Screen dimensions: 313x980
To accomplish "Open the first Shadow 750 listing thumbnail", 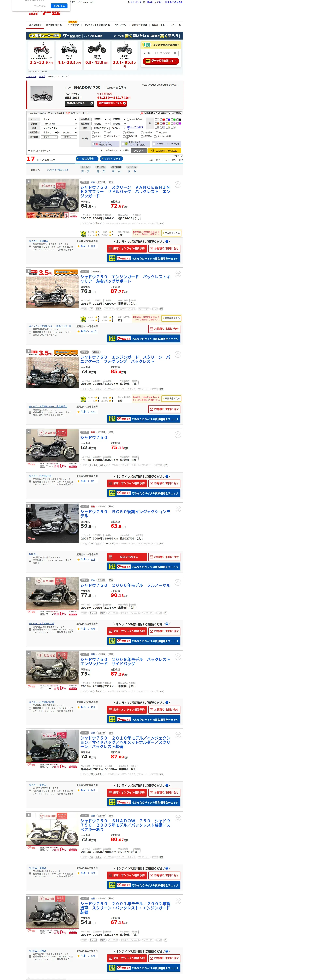I will (52, 199).
